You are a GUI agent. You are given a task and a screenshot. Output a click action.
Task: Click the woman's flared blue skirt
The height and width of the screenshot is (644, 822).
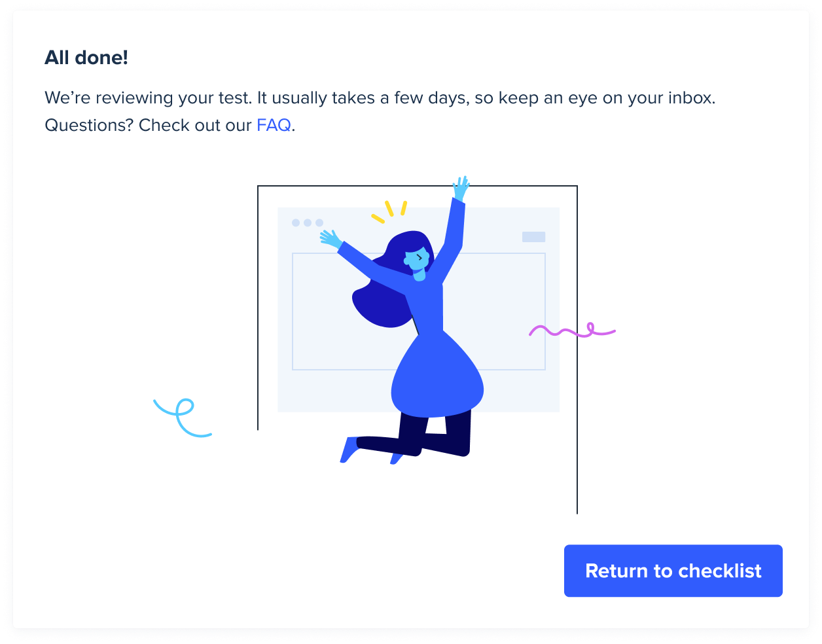(437, 376)
